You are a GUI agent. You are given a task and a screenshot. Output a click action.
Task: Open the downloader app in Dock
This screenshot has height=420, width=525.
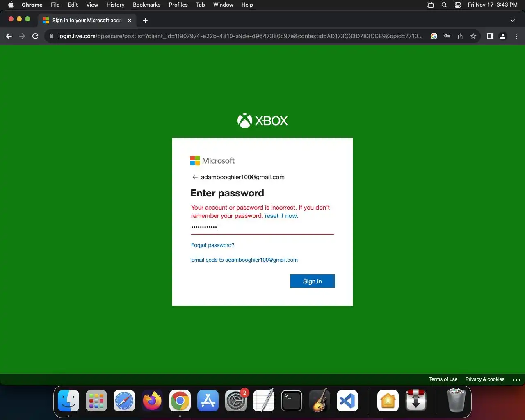pos(416,400)
